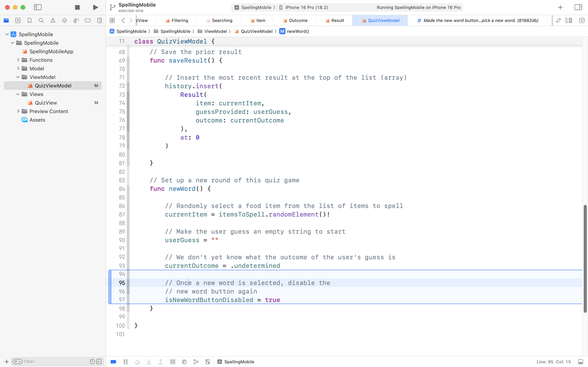Expand the Preview Content folder
Image resolution: width=588 pixels, height=367 pixels.
coord(18,111)
